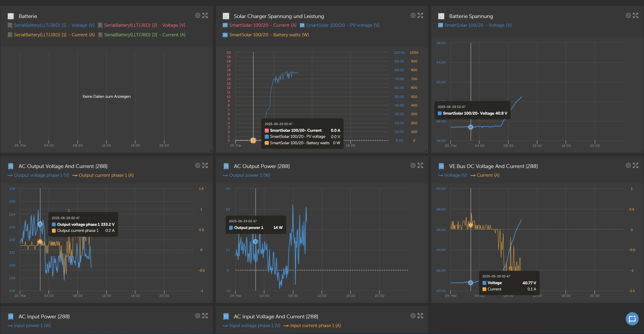Screen dimensions: 644x334
Task: Click VE.Bus current orange diamond marker
Action: tap(471, 225)
